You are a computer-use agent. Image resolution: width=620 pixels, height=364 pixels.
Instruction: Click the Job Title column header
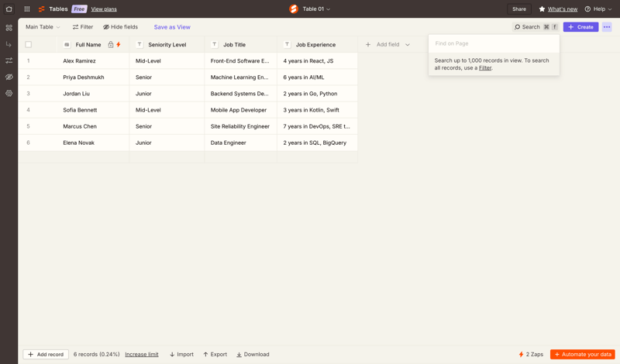[x=241, y=44]
